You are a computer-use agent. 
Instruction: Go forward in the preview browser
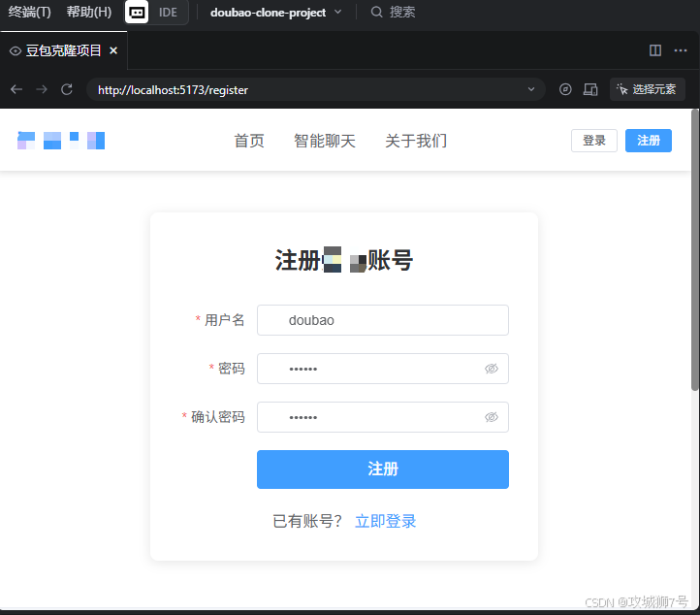42,89
